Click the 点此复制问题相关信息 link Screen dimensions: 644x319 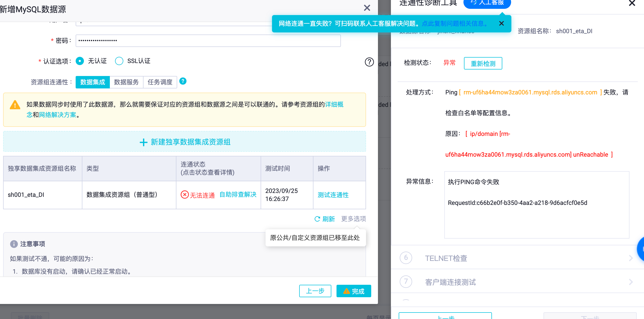pyautogui.click(x=454, y=24)
